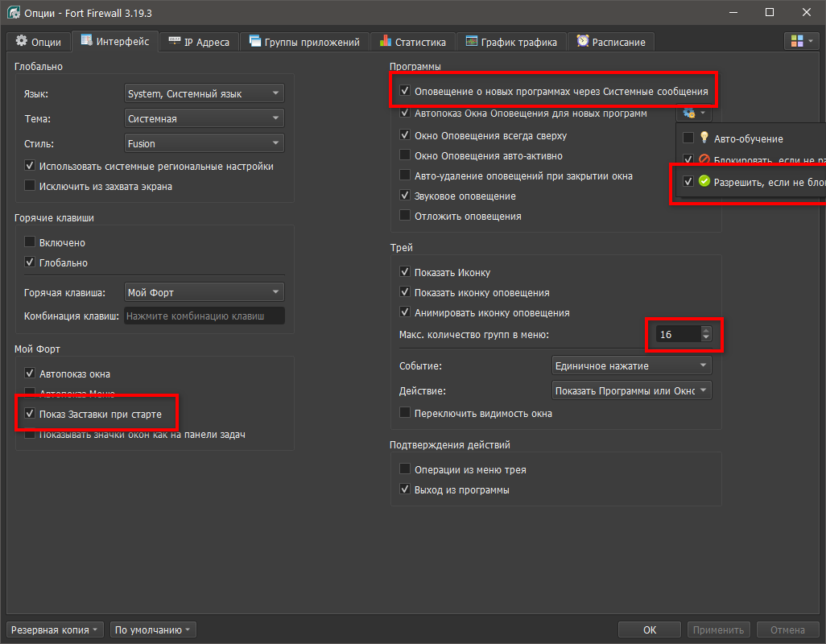Toggle Разрешить, если не блокировано menu option
Screen dimensions: 826x644
[751, 182]
